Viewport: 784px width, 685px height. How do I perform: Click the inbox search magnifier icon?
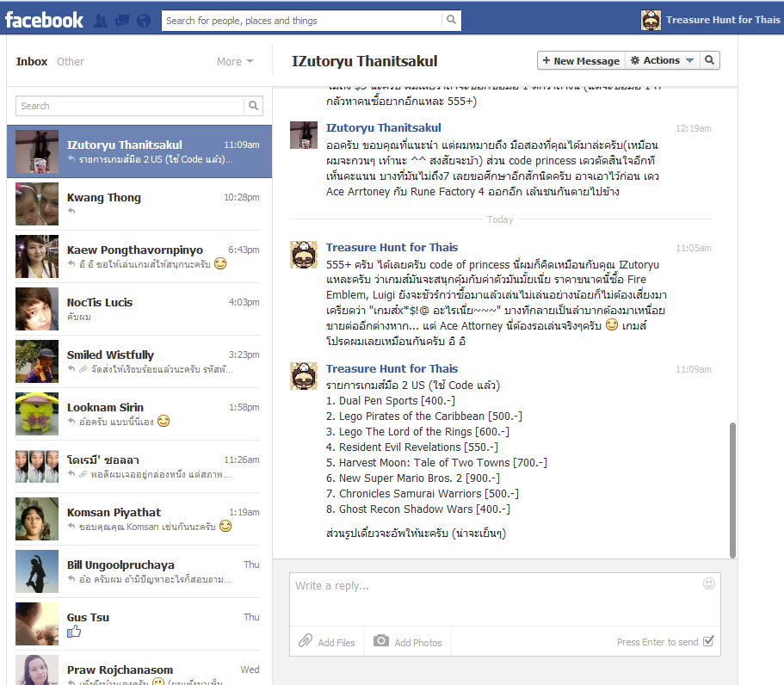coord(254,106)
